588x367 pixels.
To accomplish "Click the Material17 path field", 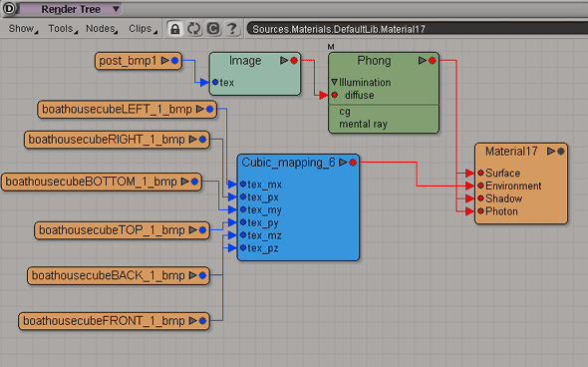I will click(x=418, y=29).
